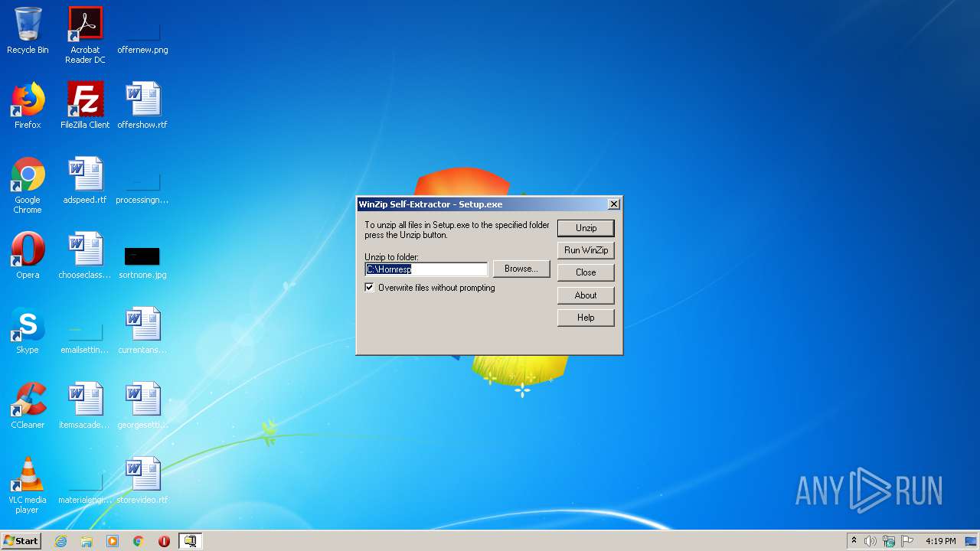
Task: Select the FileZilla Client shortcut
Action: (85, 106)
